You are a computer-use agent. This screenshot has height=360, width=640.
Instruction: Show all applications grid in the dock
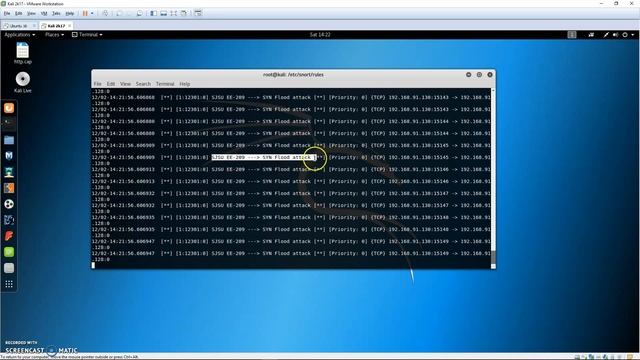(x=9, y=284)
